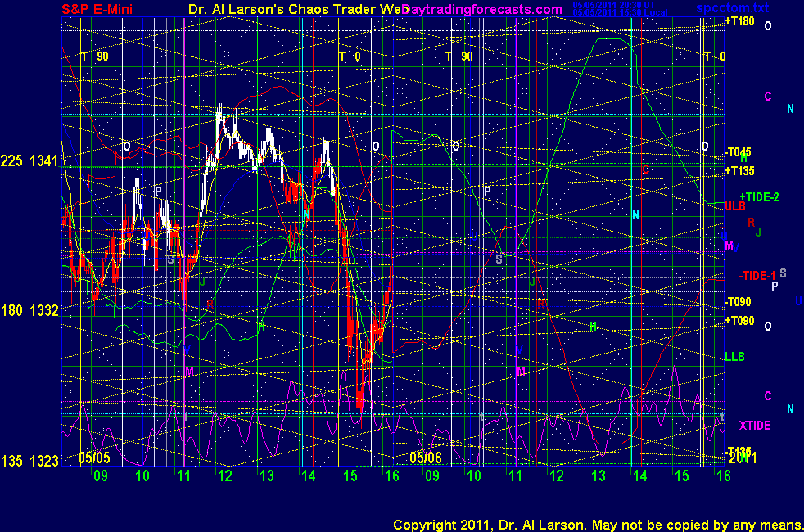Click the "05/05/2011 20:30 UT" timestamp
This screenshot has height=532, width=804.
pos(614,5)
